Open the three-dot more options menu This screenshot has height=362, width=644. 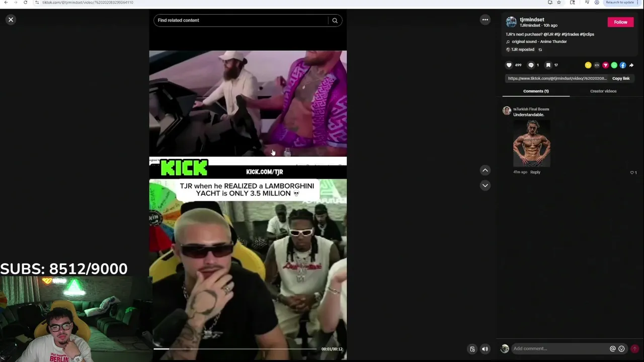(485, 20)
